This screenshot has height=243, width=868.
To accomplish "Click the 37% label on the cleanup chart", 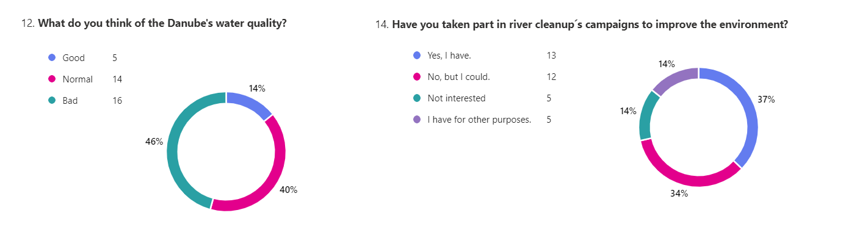I will click(766, 100).
